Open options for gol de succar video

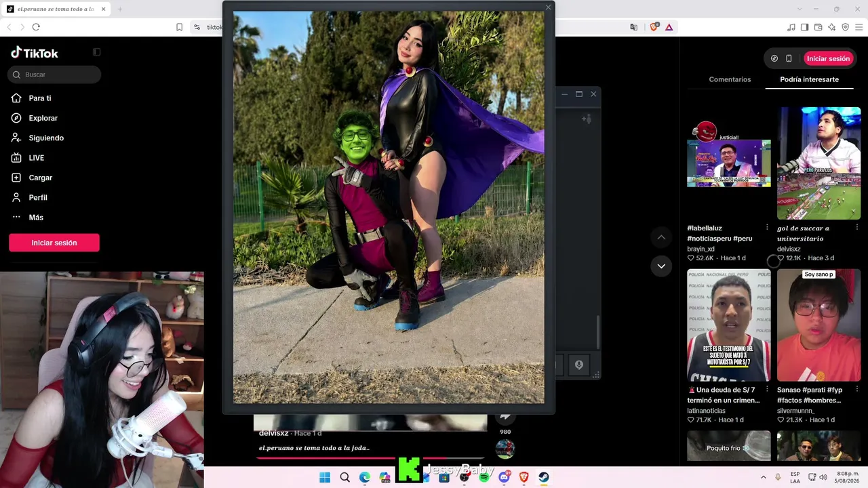coord(856,228)
